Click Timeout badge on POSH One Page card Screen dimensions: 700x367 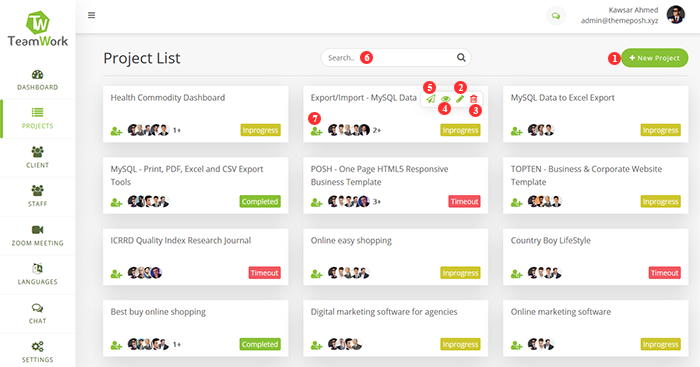coord(464,201)
